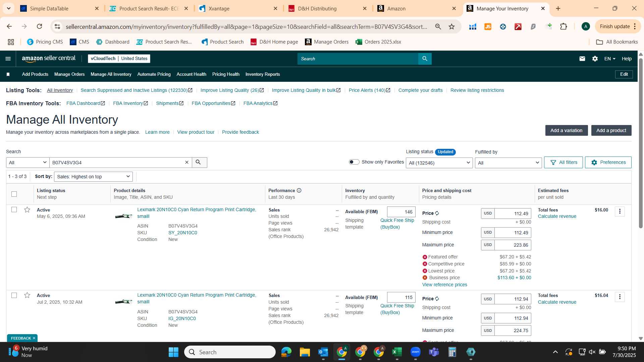Open the browser extensions puzzle icon
The width and height of the screenshot is (644, 362).
point(564,26)
